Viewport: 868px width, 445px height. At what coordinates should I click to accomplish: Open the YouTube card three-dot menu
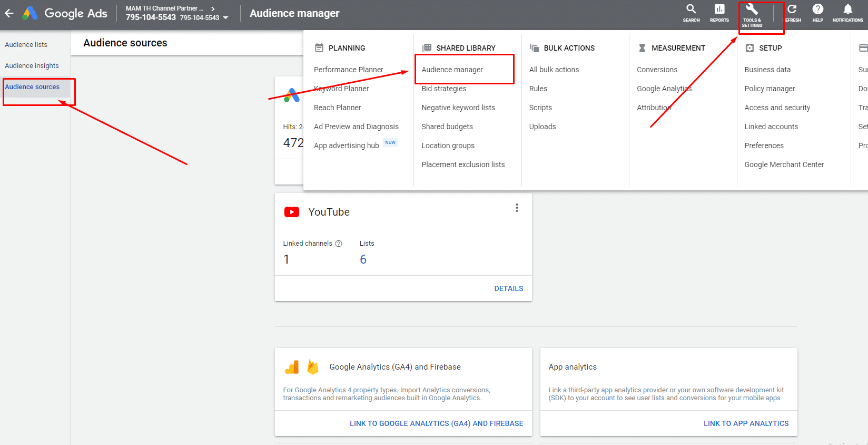[517, 208]
